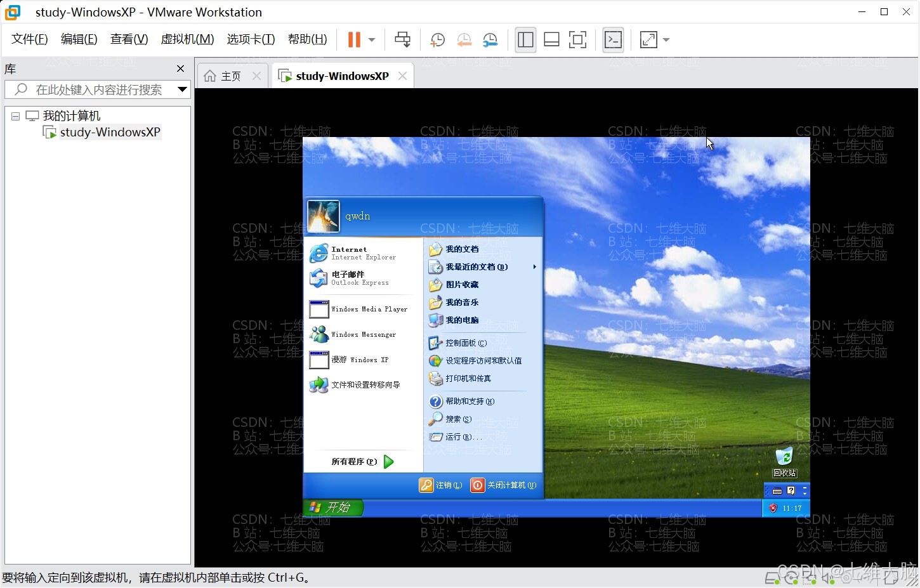Select the 回收站 Recycle Bin desktop icon
This screenshot has height=588, width=920.
[x=785, y=462]
